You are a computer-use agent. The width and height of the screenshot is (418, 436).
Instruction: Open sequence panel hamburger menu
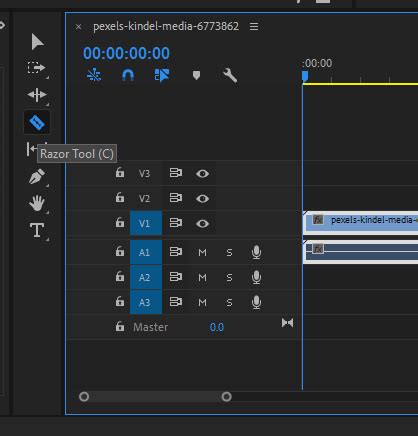[x=254, y=26]
